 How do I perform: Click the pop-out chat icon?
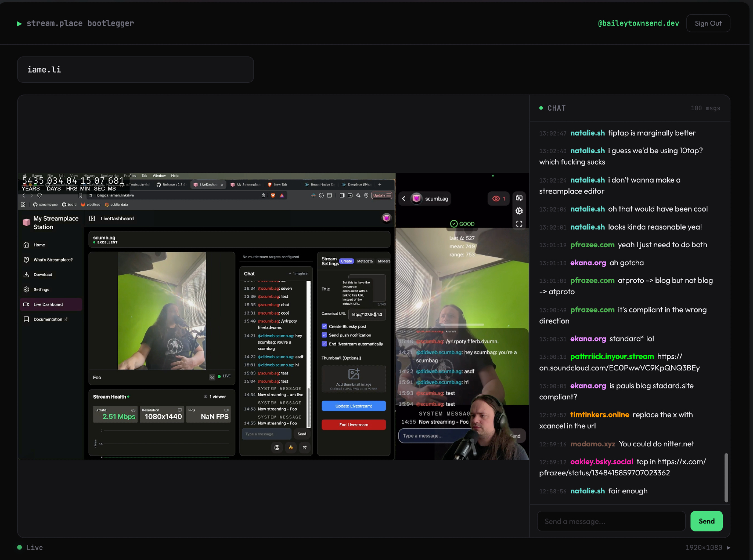pyautogui.click(x=305, y=447)
